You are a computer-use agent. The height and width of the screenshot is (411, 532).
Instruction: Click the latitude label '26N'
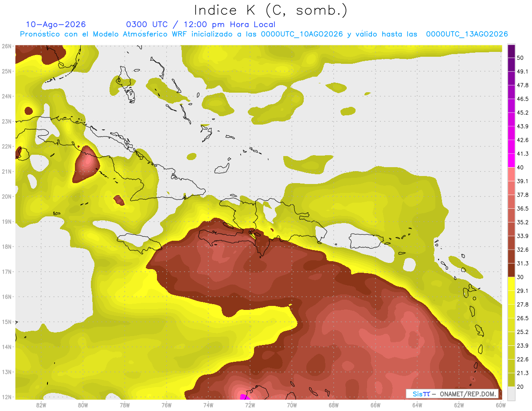coord(7,46)
